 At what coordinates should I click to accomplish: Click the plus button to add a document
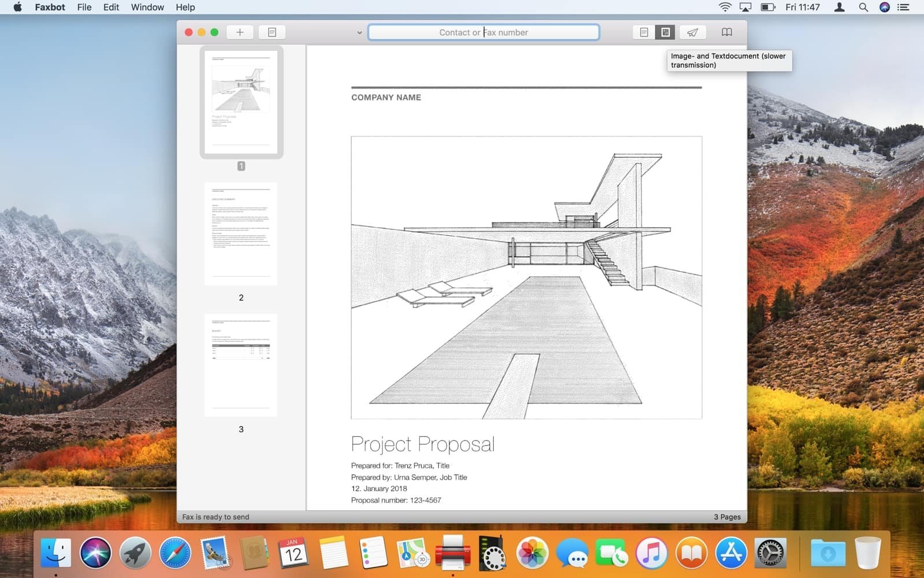click(240, 32)
